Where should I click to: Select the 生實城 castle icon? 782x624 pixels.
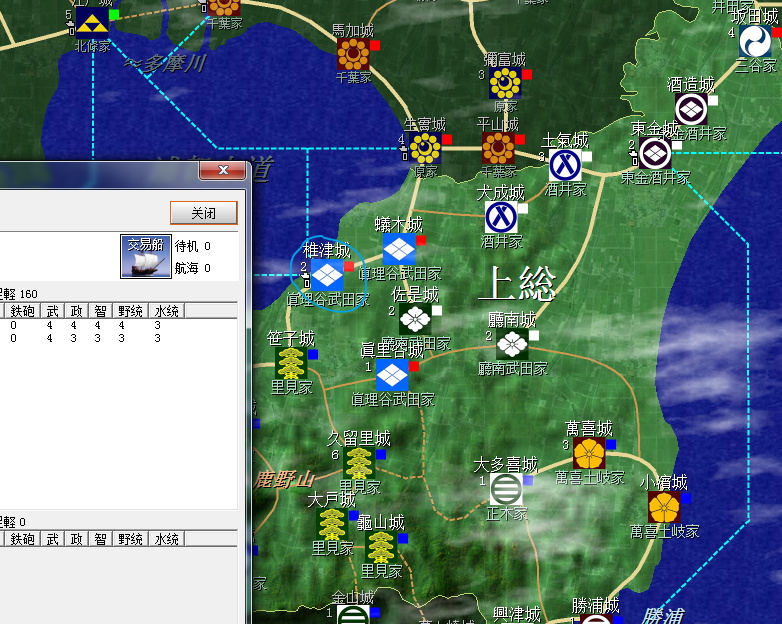(x=425, y=148)
